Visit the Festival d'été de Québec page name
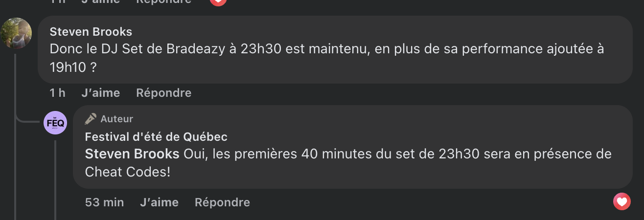The image size is (644, 220). pos(156,137)
